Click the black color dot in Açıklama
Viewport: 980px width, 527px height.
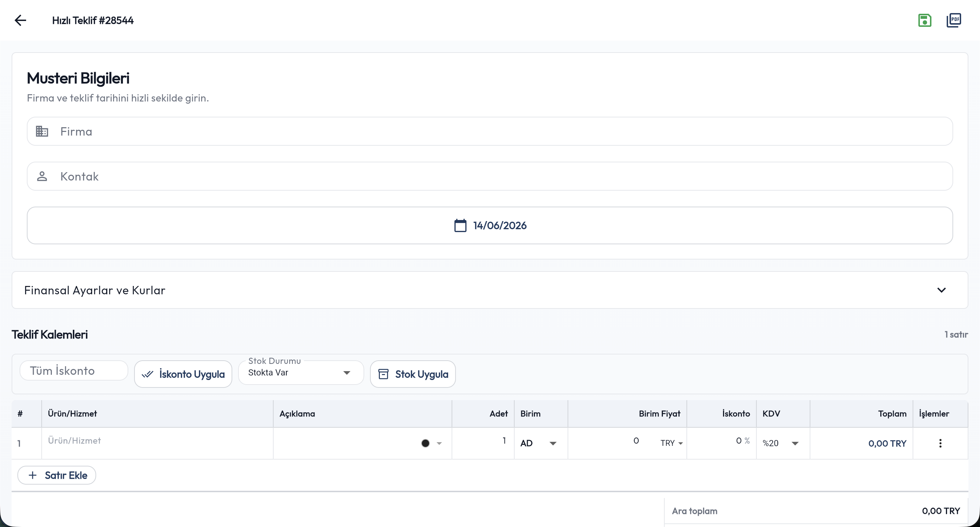tap(425, 443)
